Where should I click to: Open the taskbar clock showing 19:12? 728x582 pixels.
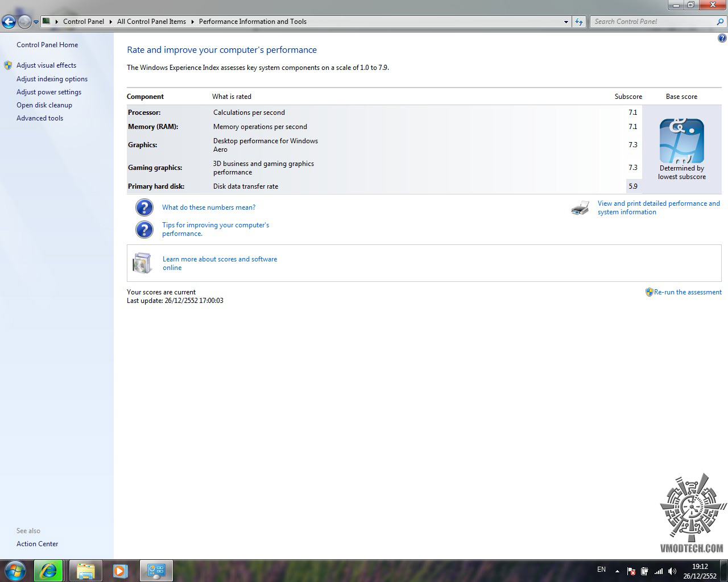[x=700, y=571]
